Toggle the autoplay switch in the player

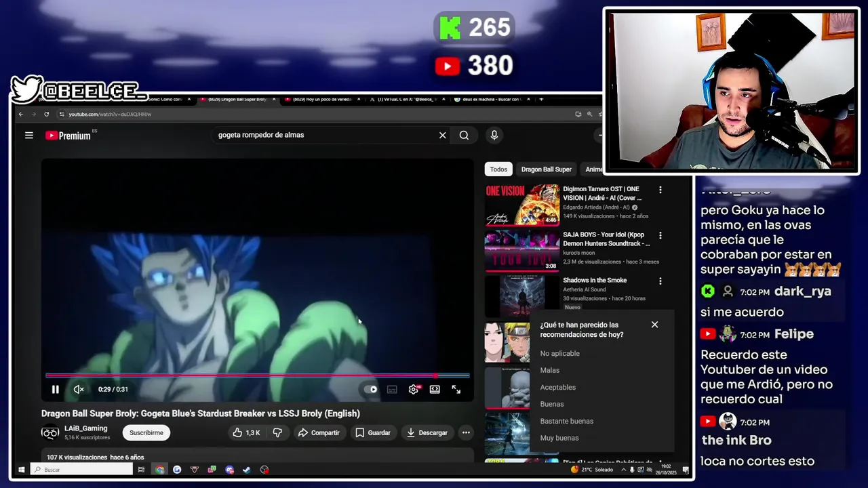pyautogui.click(x=370, y=389)
